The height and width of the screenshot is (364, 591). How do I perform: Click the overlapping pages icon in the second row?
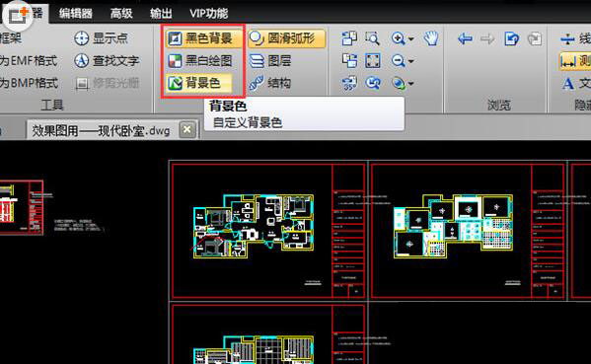pos(349,61)
